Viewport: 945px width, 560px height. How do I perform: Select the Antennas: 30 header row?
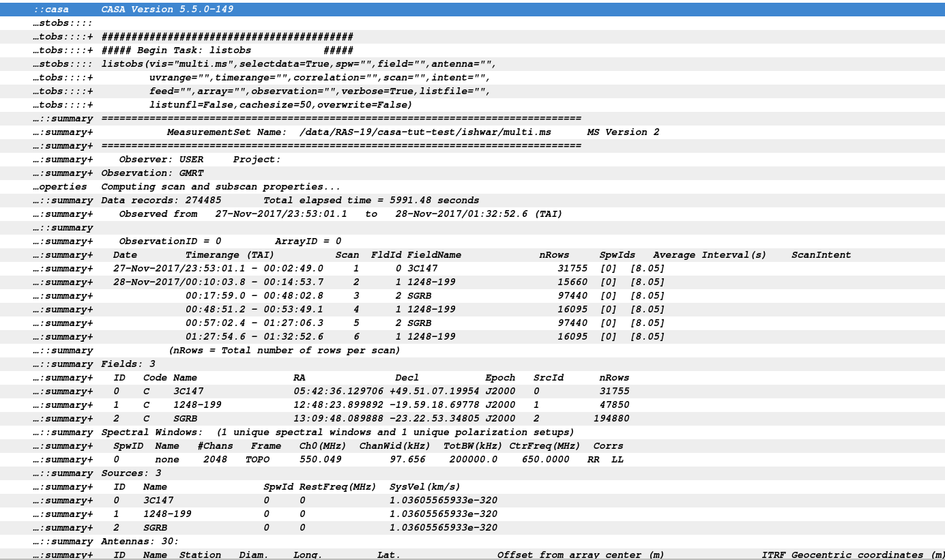click(472, 542)
